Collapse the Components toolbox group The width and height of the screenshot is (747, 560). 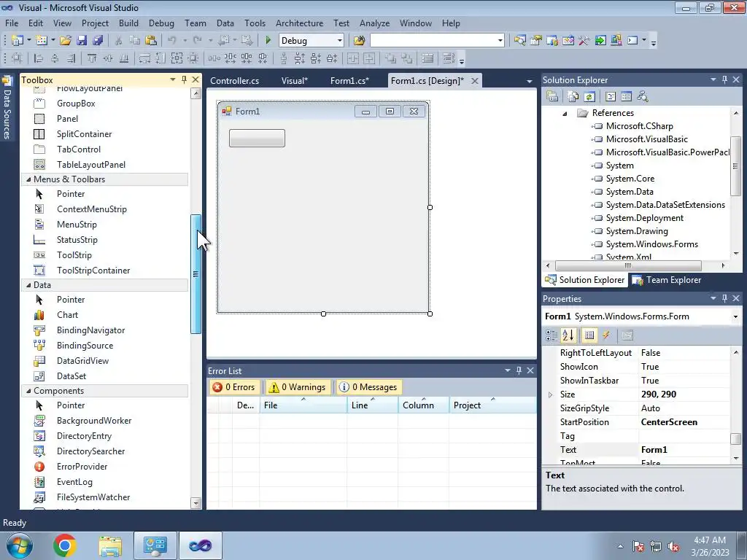[x=28, y=391]
